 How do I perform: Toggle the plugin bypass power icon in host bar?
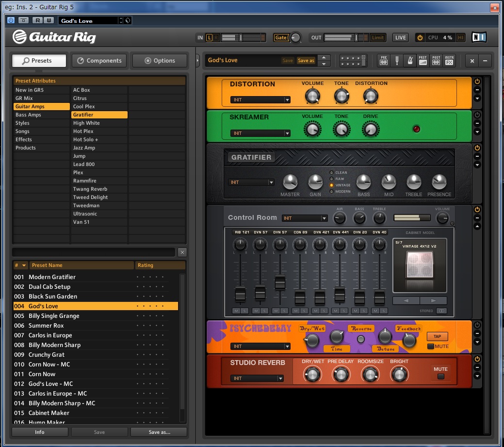[x=11, y=20]
